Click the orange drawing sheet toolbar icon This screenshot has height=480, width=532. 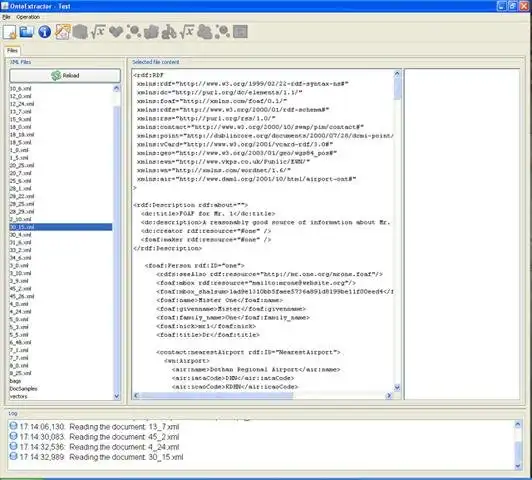pos(62,32)
